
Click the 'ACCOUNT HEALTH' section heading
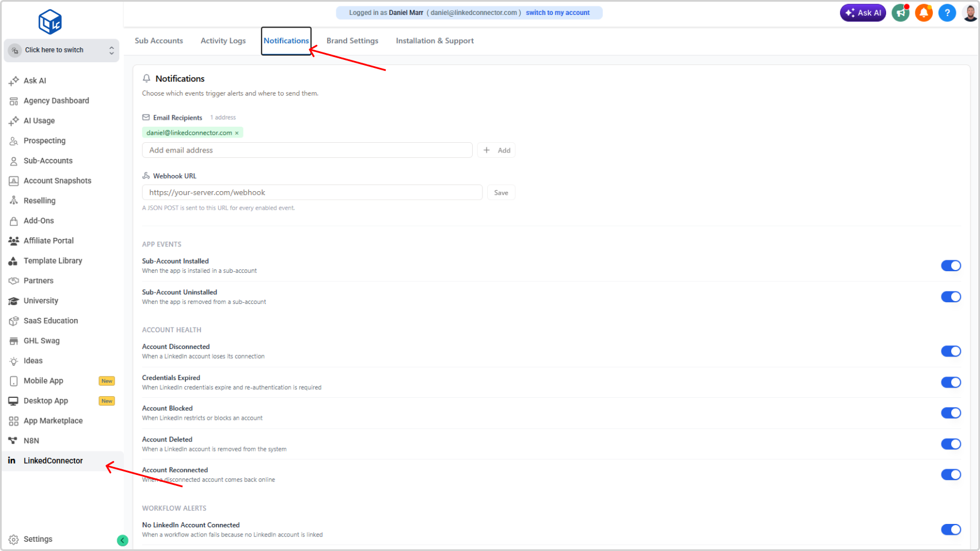(x=172, y=330)
